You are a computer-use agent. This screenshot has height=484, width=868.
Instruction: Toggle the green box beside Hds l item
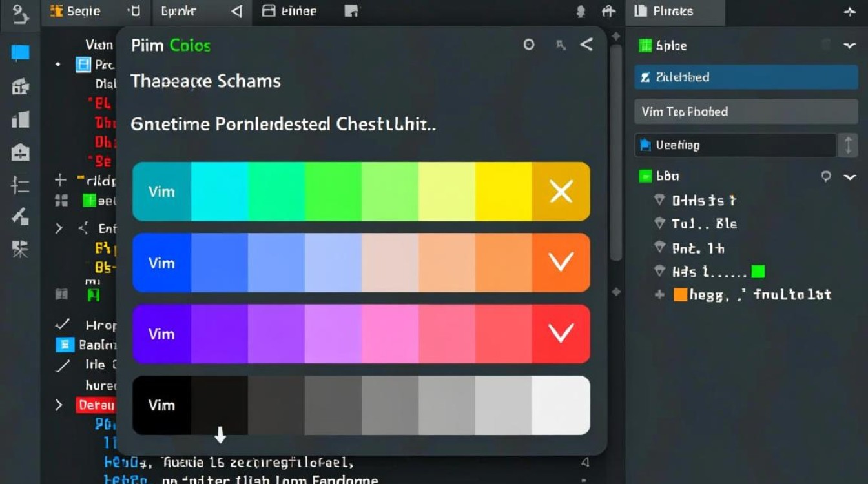(758, 272)
